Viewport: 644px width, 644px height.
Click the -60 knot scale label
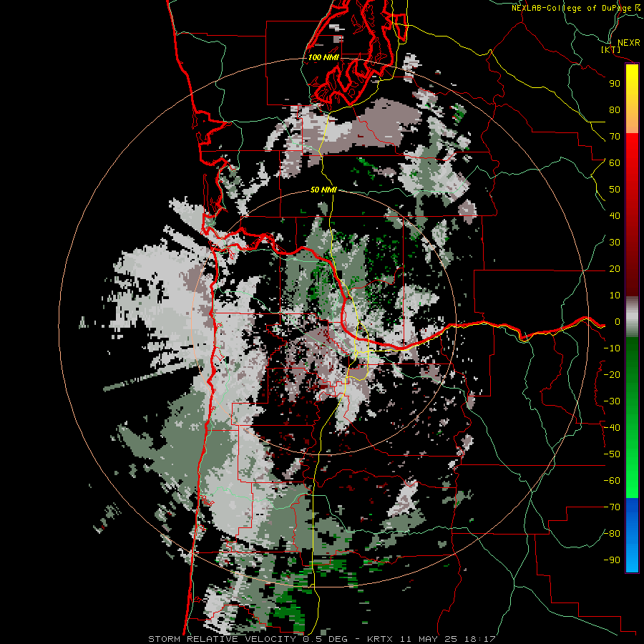click(x=612, y=481)
